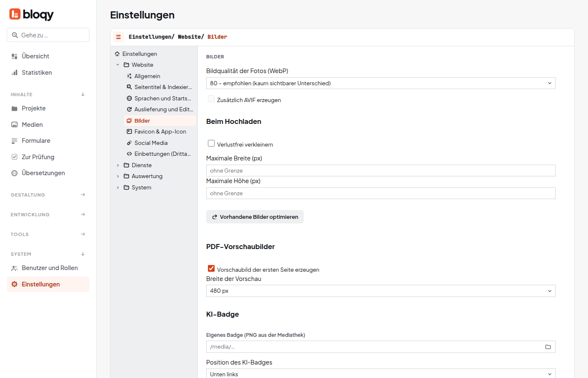The image size is (588, 378).
Task: Click the Übersicht dashboard icon
Action: 14,56
